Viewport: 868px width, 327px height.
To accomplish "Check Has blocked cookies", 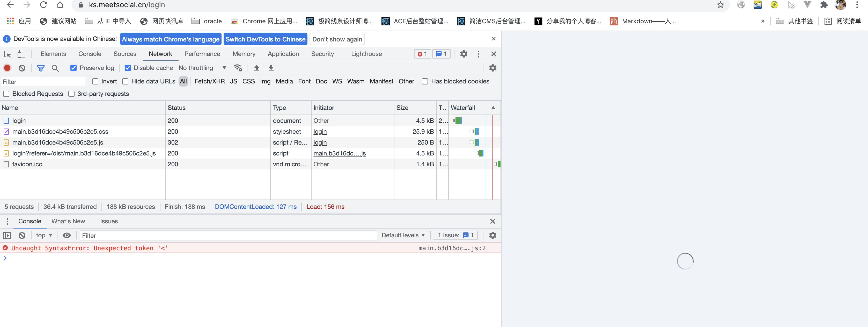I will tap(425, 81).
